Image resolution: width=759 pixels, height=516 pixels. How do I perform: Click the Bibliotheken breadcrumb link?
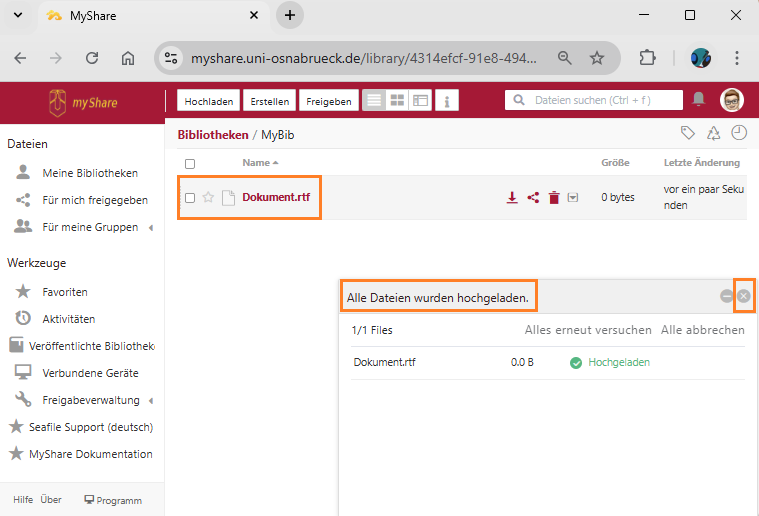pos(212,134)
